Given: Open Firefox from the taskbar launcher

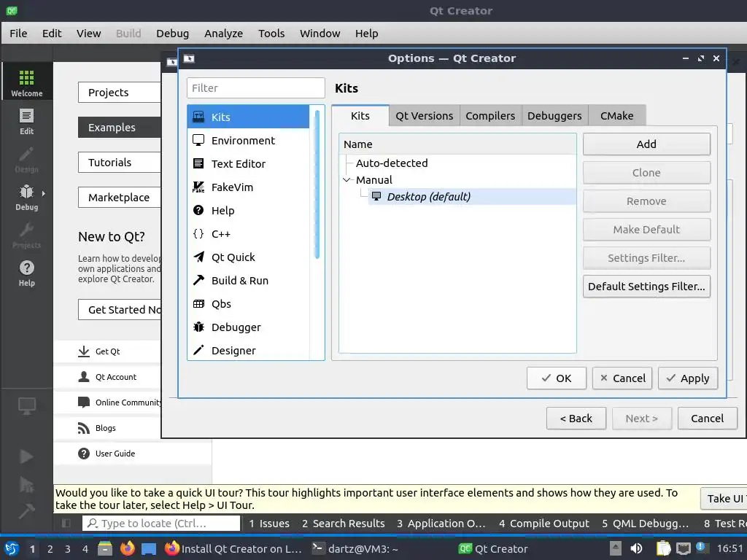Looking at the screenshot, I should click(x=127, y=548).
